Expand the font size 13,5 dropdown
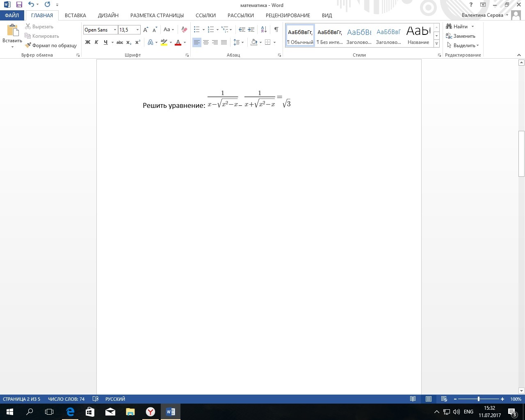Screen dimensions: 525x420 pyautogui.click(x=137, y=30)
